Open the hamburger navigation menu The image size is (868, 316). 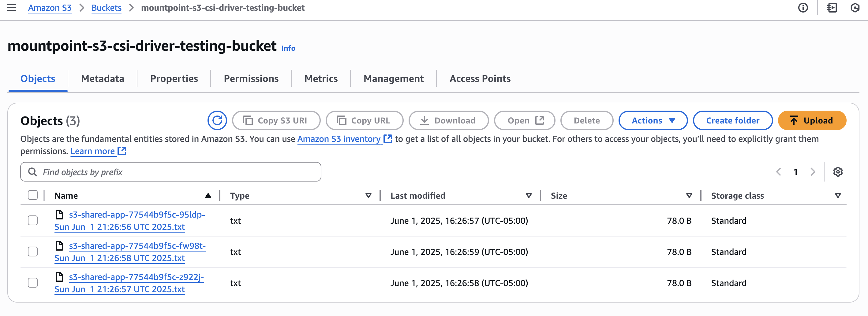point(12,8)
